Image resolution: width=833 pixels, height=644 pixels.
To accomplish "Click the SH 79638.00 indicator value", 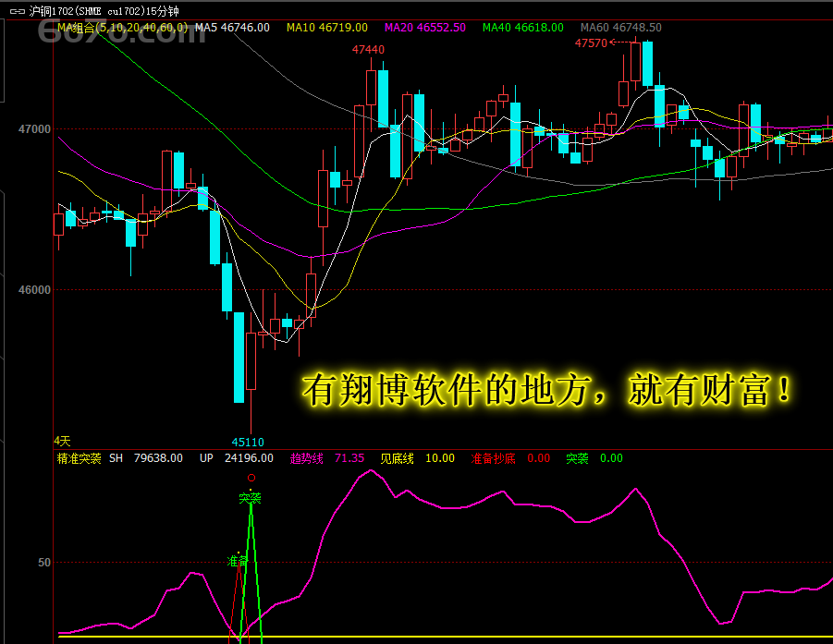I will pos(146,458).
